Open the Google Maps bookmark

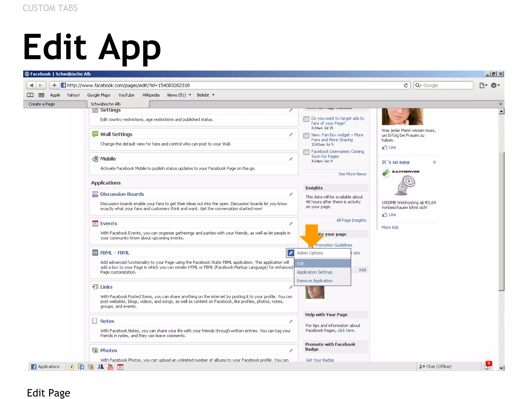coord(99,95)
